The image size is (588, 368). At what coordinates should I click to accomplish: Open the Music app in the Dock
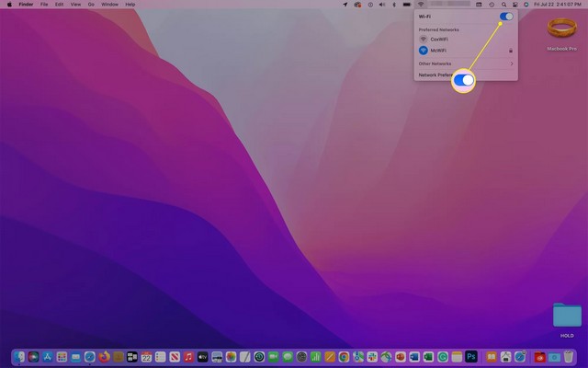pos(188,356)
